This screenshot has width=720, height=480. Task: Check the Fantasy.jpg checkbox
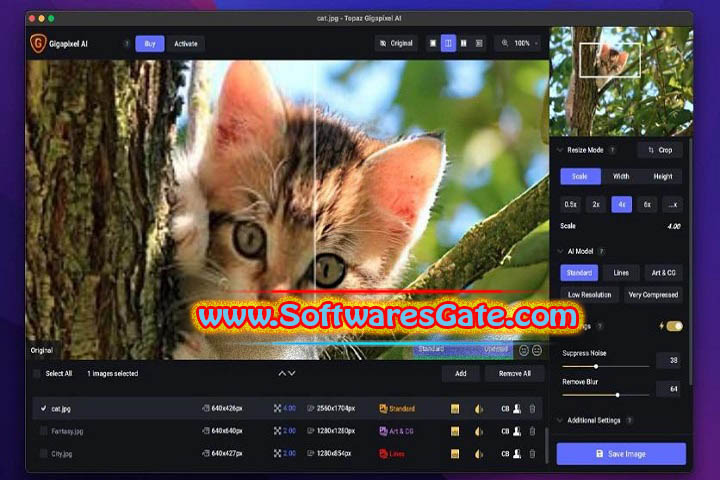point(43,431)
